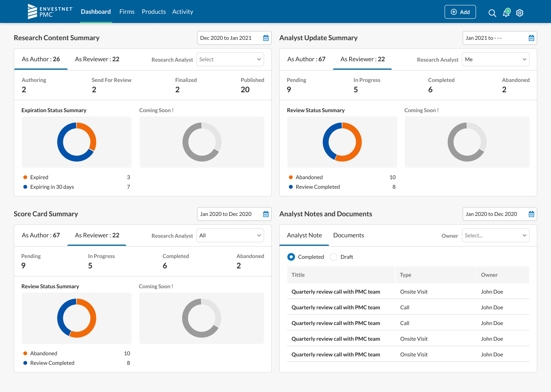Image resolution: width=551 pixels, height=392 pixels.
Task: Open calendar for Analyst Update Summary date
Action: coord(531,38)
